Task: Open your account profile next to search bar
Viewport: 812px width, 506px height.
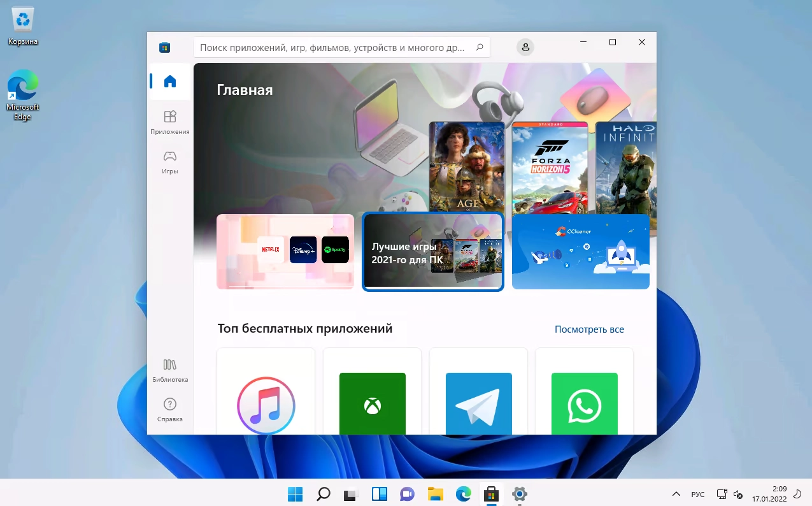Action: click(x=525, y=47)
